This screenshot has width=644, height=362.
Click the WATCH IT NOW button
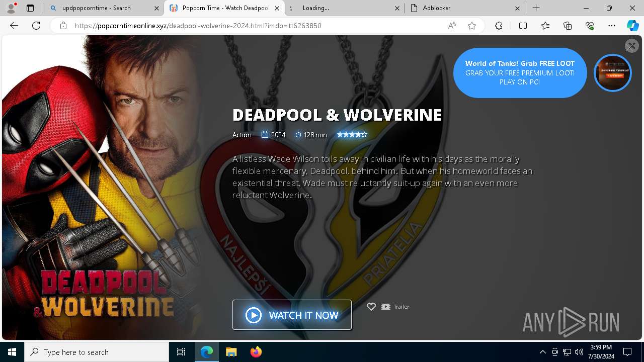[292, 315]
